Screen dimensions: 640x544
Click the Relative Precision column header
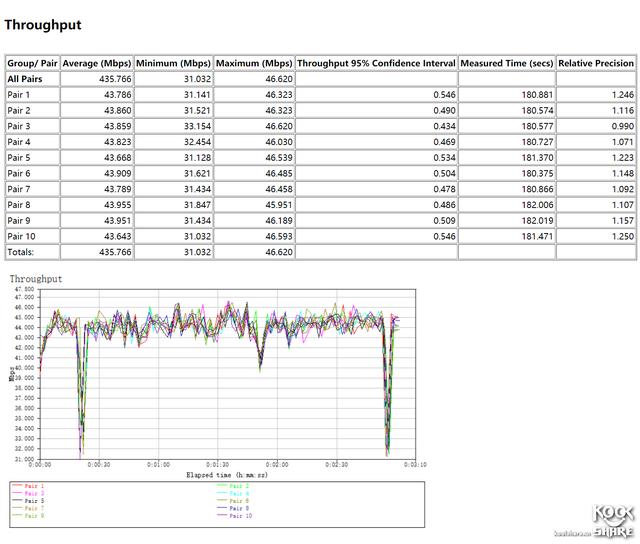(x=594, y=62)
